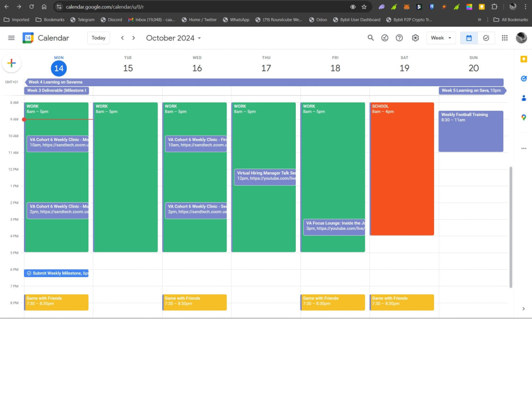Select Tuesday 15 date header
Viewport: 532px width, 399px height.
click(128, 68)
